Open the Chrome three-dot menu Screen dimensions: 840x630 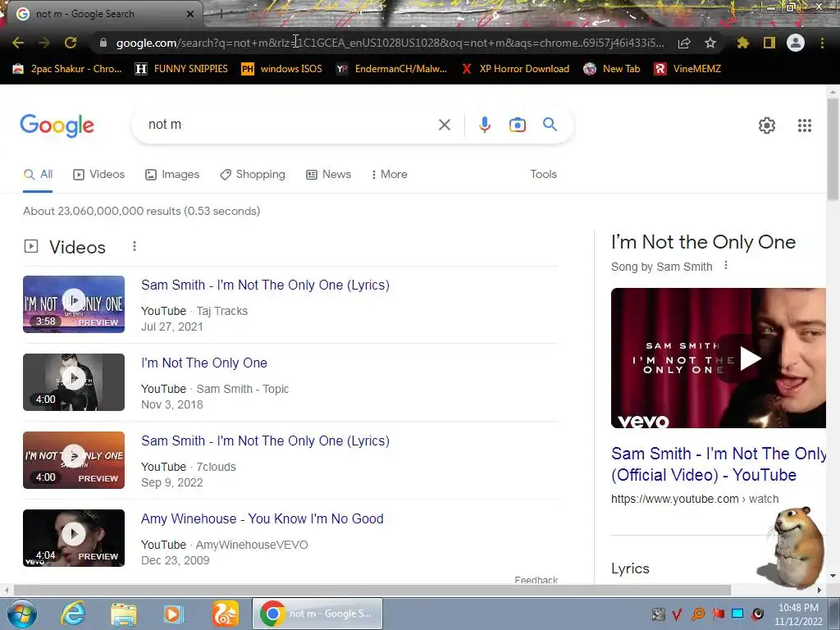[x=822, y=43]
